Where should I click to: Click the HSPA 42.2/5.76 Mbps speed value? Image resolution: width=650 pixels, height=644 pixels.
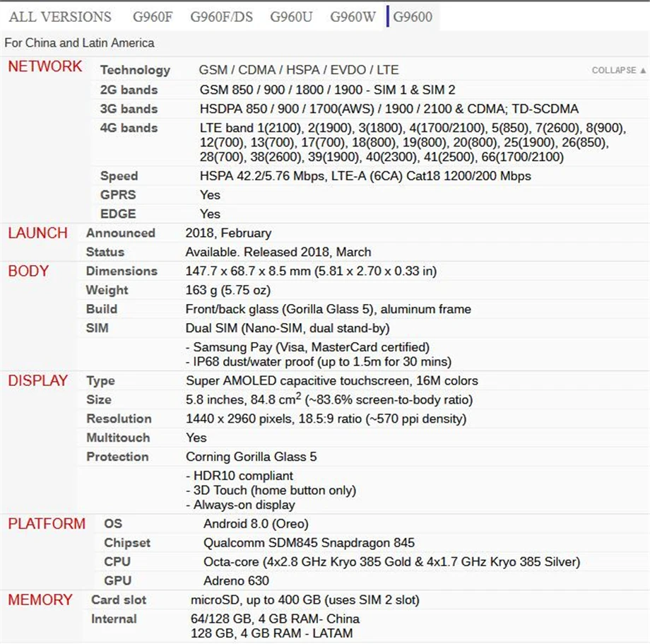point(365,176)
